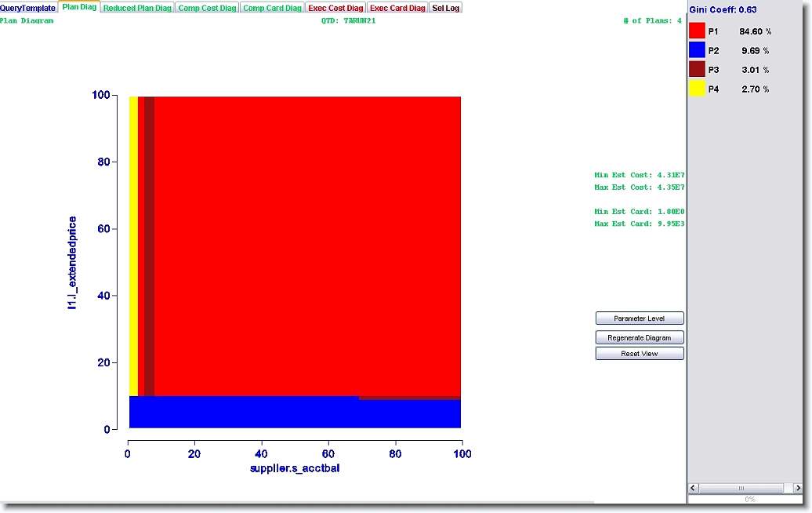
Task: Choose the brown P3 legend swatch
Action: pos(697,70)
